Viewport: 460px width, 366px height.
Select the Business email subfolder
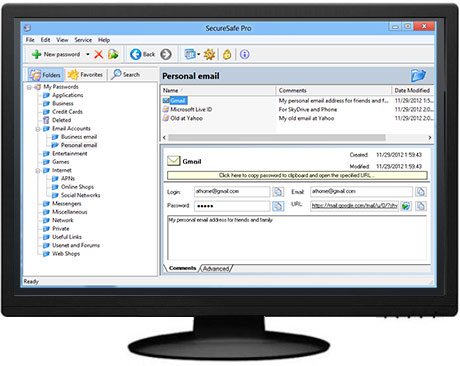(x=79, y=137)
